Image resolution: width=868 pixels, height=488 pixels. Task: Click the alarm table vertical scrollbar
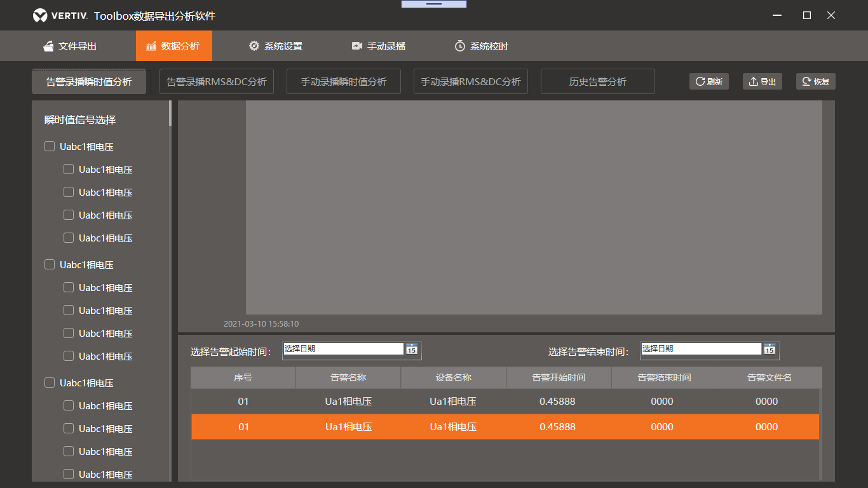click(x=821, y=434)
